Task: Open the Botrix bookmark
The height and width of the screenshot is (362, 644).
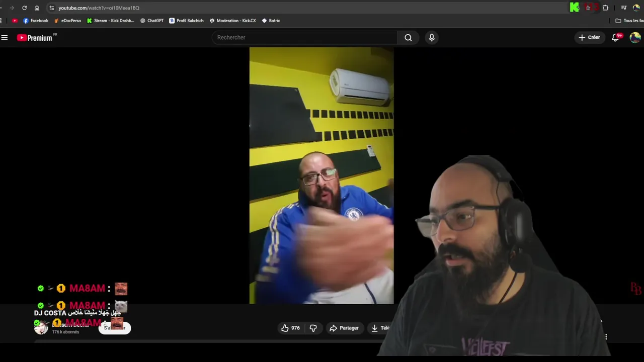Action: click(x=271, y=21)
